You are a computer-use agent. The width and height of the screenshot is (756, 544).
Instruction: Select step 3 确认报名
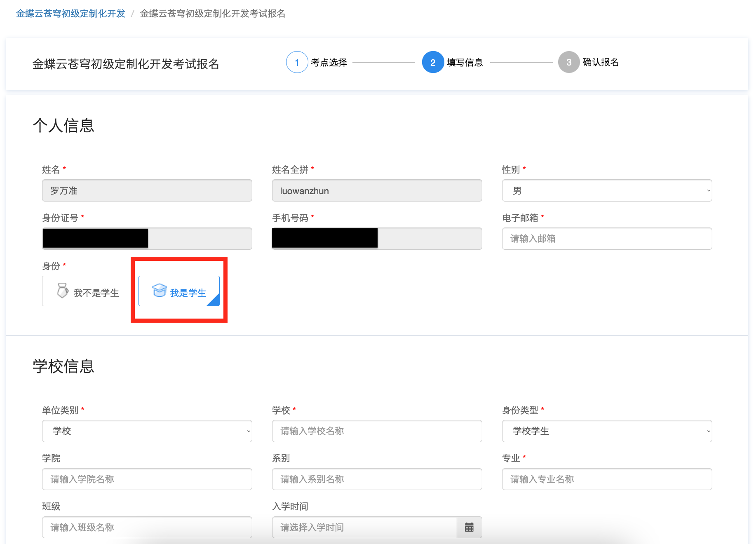click(x=589, y=62)
